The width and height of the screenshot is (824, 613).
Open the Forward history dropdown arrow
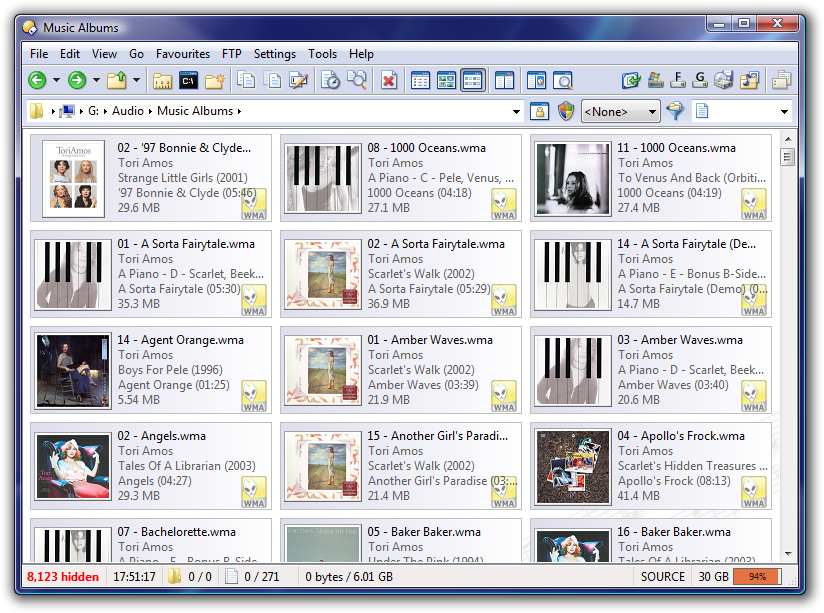coord(96,80)
